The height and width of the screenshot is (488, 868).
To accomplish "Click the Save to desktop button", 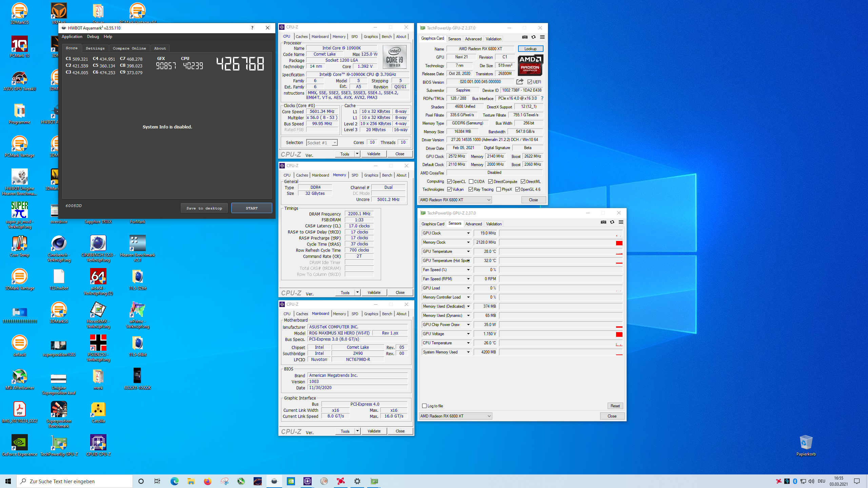I will pos(204,208).
